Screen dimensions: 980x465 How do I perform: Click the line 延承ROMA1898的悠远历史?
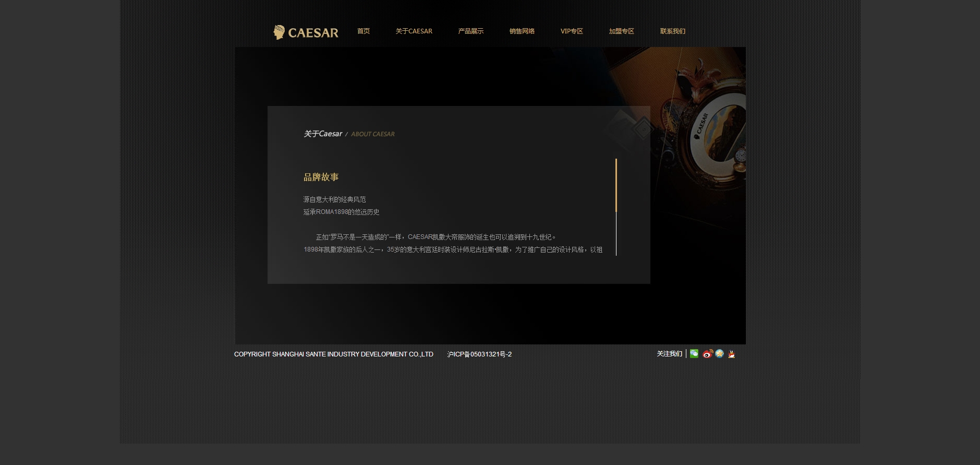[x=342, y=212]
